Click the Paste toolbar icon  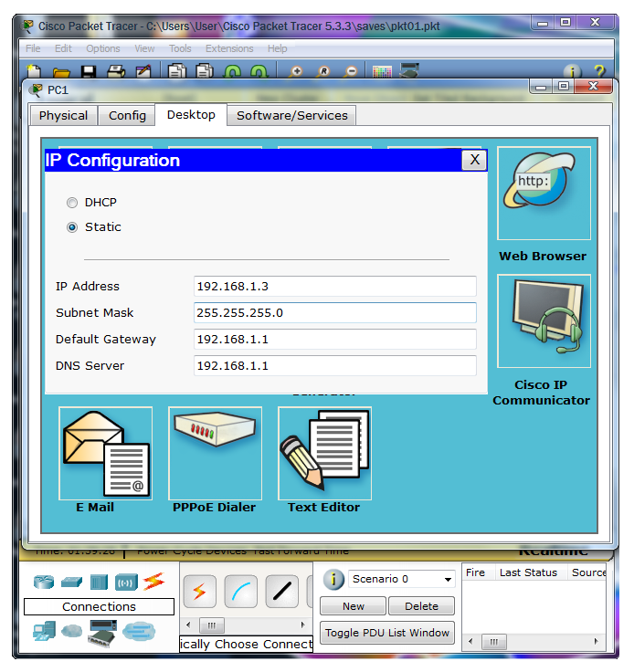(205, 71)
